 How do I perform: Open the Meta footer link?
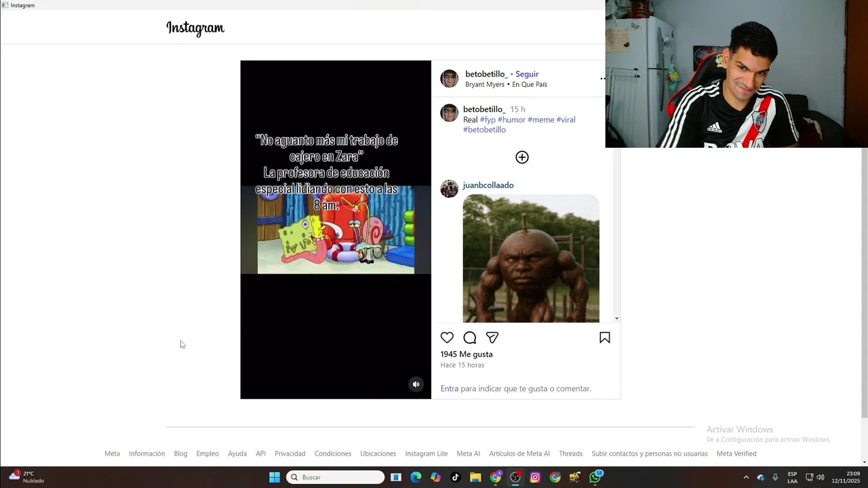[112, 453]
